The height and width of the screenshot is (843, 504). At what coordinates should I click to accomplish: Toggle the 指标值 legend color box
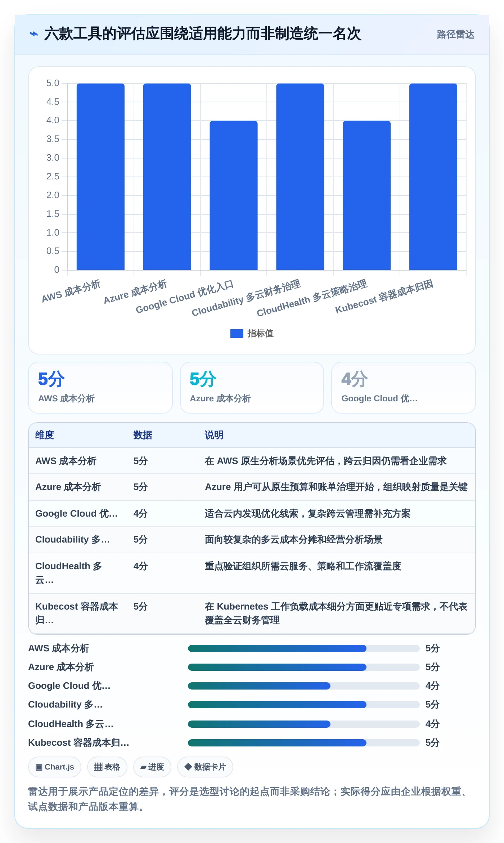click(x=237, y=334)
